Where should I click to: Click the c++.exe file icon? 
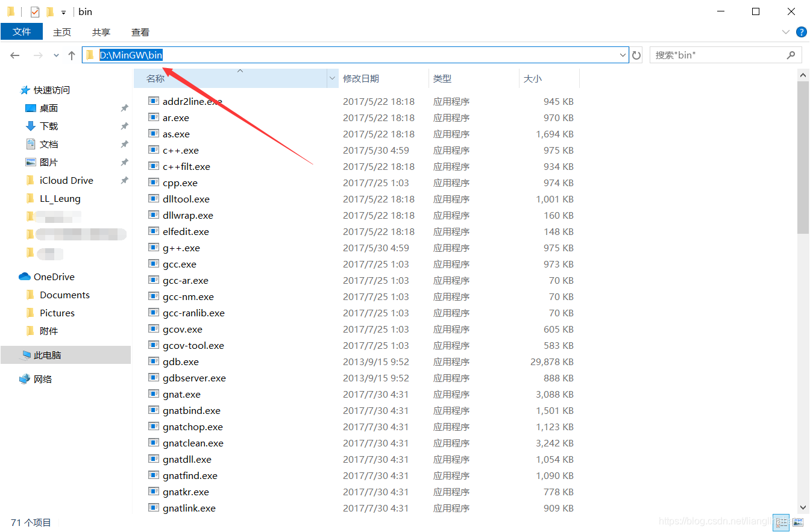pyautogui.click(x=153, y=150)
